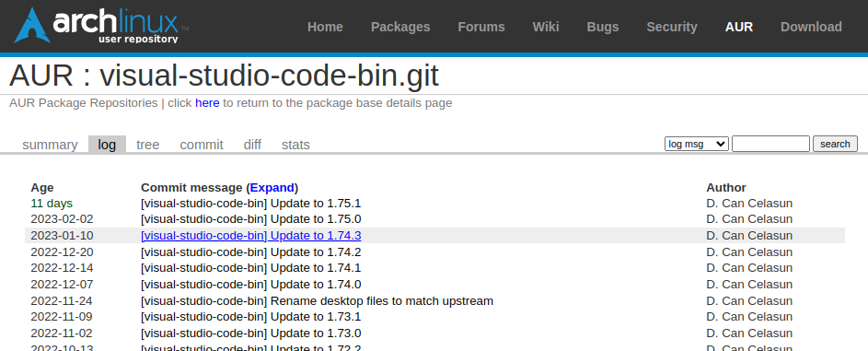
Task: Click the '11 days' age cell
Action: [52, 204]
